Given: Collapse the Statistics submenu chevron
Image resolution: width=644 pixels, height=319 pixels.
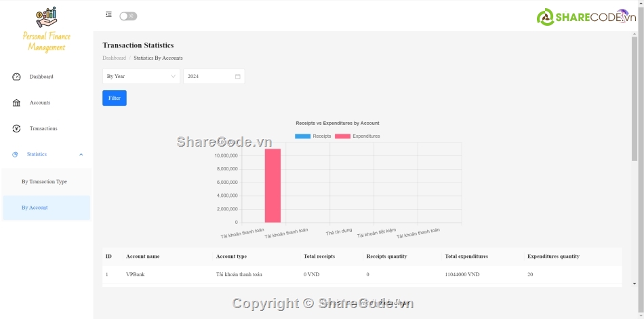Looking at the screenshot, I should tap(81, 155).
